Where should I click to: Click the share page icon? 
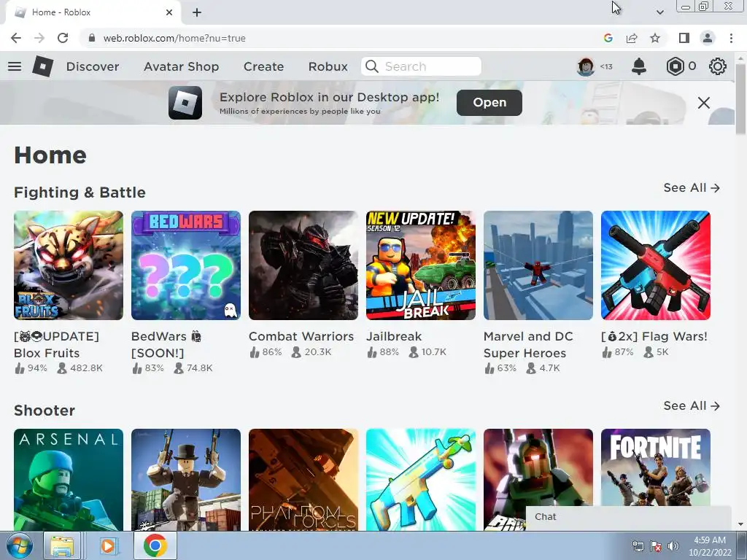pos(632,38)
